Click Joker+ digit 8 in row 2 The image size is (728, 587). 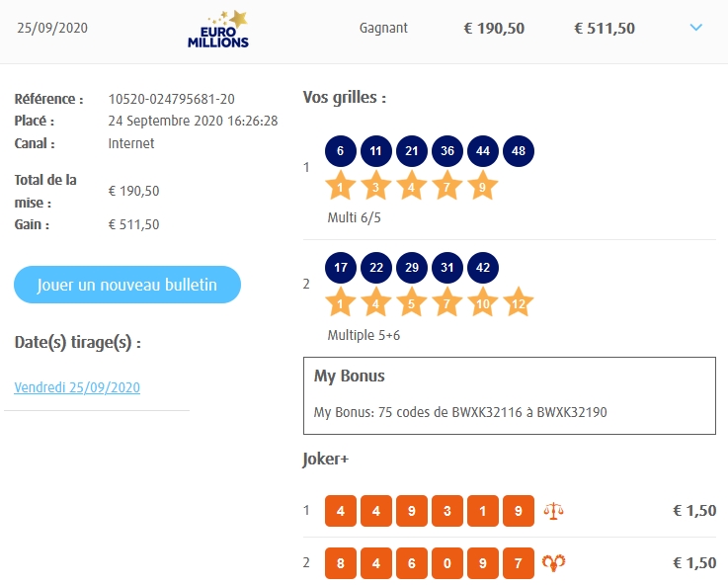pyautogui.click(x=341, y=562)
